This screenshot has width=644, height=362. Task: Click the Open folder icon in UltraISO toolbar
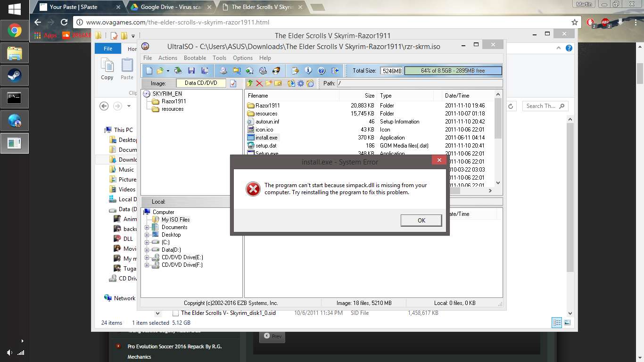coord(160,71)
